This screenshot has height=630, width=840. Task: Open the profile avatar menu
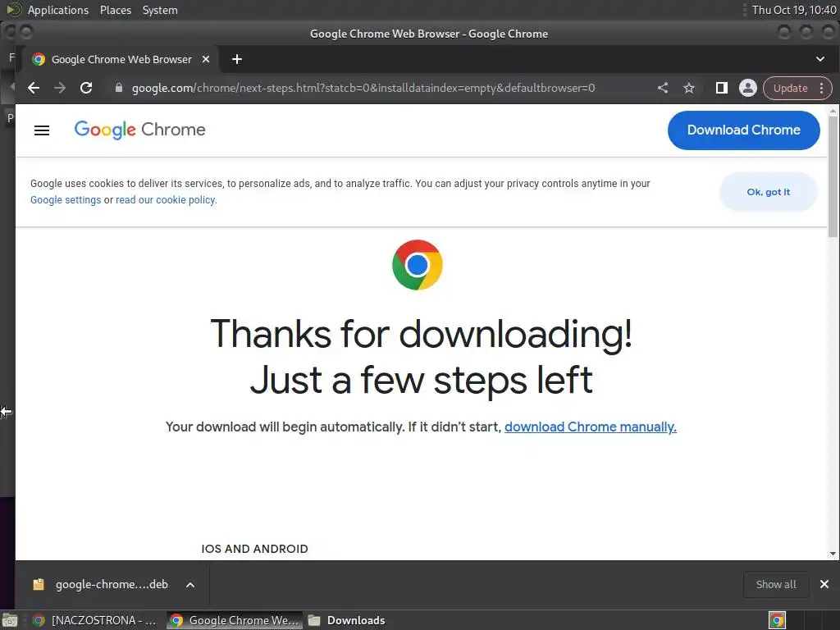point(748,88)
